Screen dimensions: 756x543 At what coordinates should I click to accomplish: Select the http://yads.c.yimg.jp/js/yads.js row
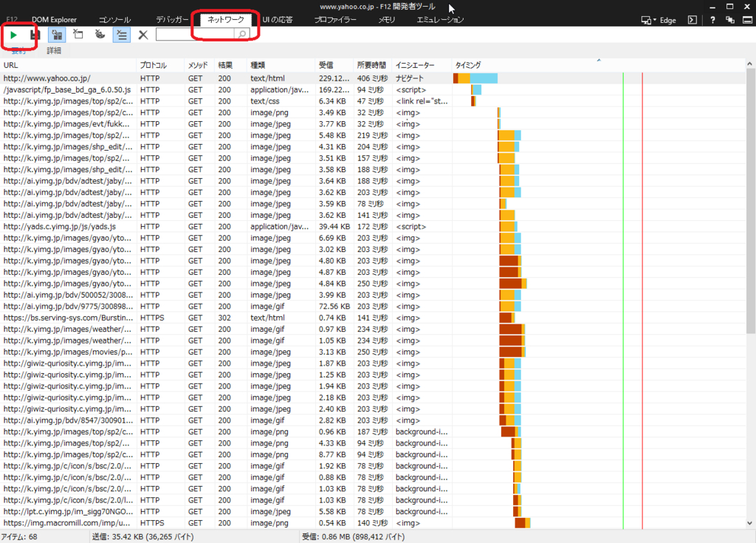click(372, 226)
